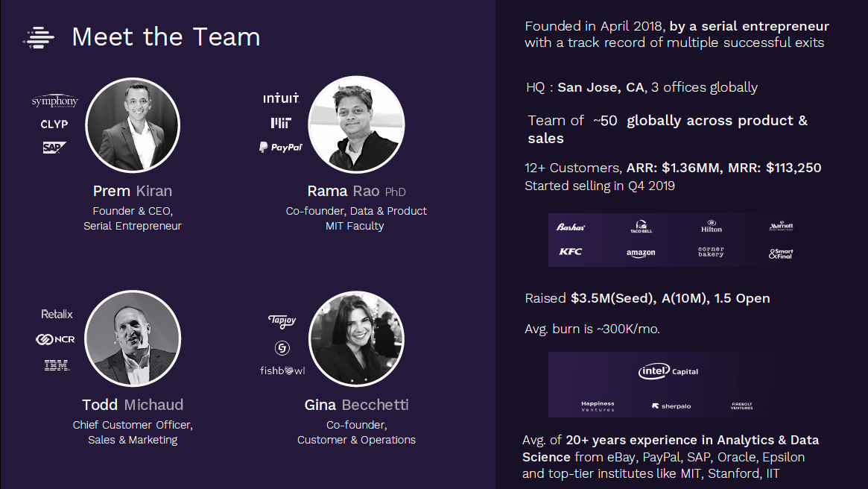868x489 pixels.
Task: Click the company logo beside Meet the Team
Action: pos(39,38)
